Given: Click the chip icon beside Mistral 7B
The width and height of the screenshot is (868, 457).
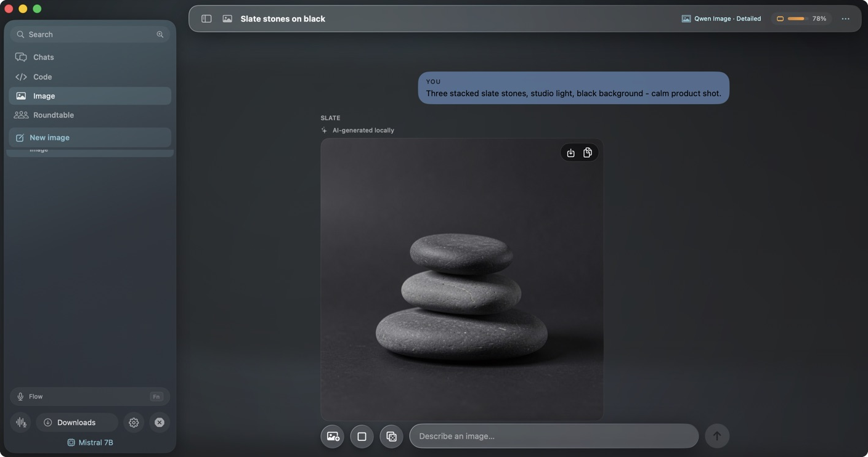Looking at the screenshot, I should pos(71,443).
